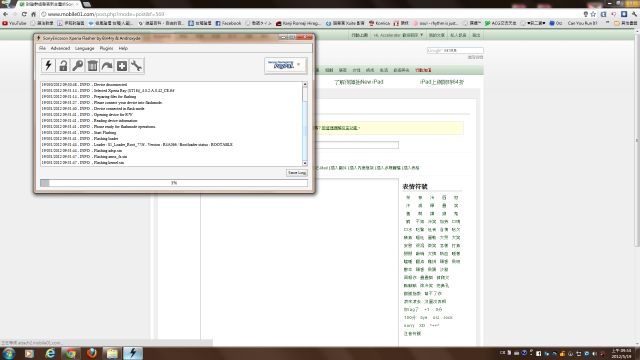Click the Google search field on mobile01 page
This screenshot has width=640, height=360.
[455, 51]
